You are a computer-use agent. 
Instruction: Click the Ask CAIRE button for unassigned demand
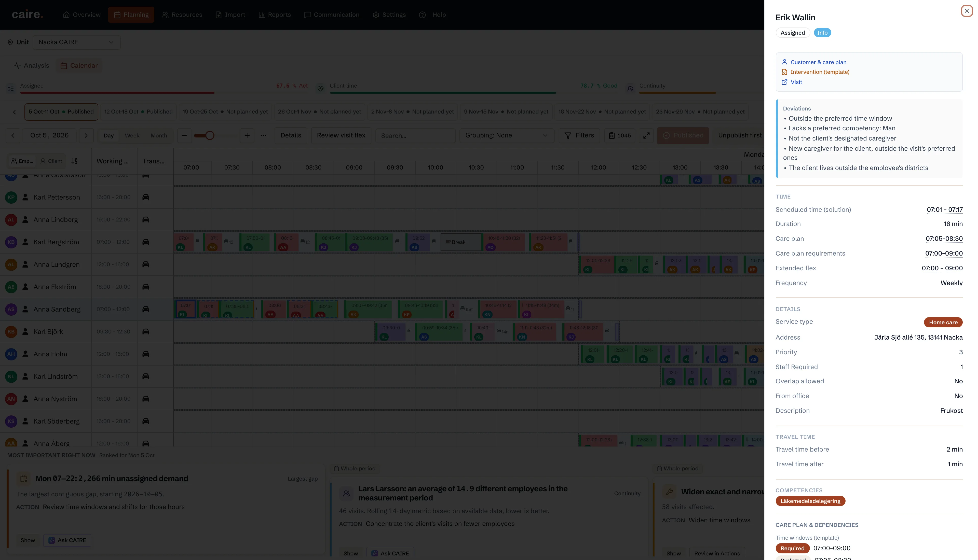[67, 540]
